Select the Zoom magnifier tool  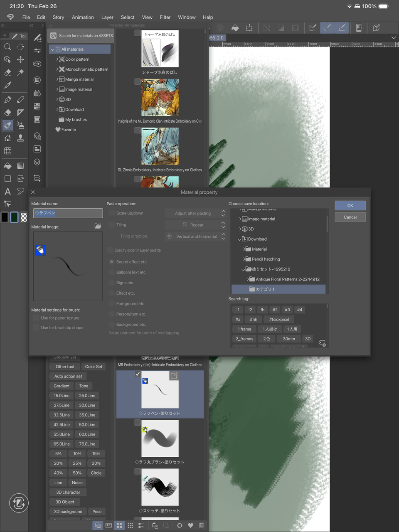point(7,47)
